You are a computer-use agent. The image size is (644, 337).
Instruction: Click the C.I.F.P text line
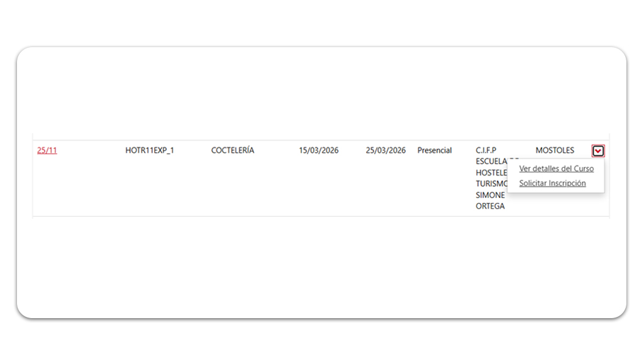(486, 150)
